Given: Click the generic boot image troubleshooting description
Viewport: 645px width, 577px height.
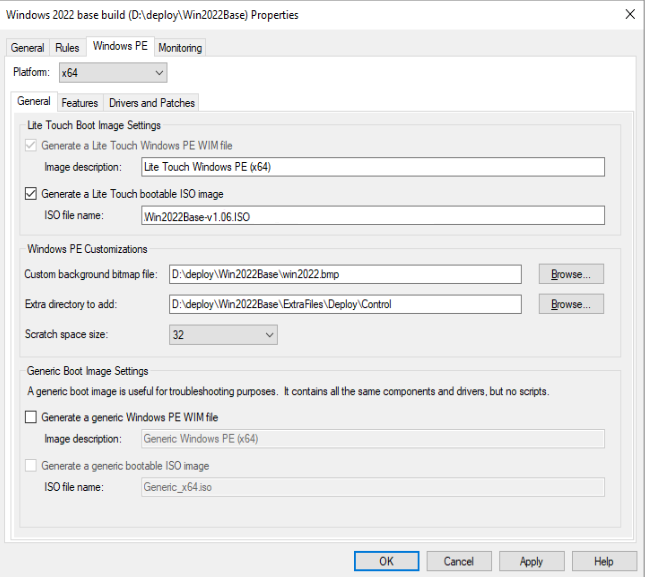Looking at the screenshot, I should (x=288, y=391).
